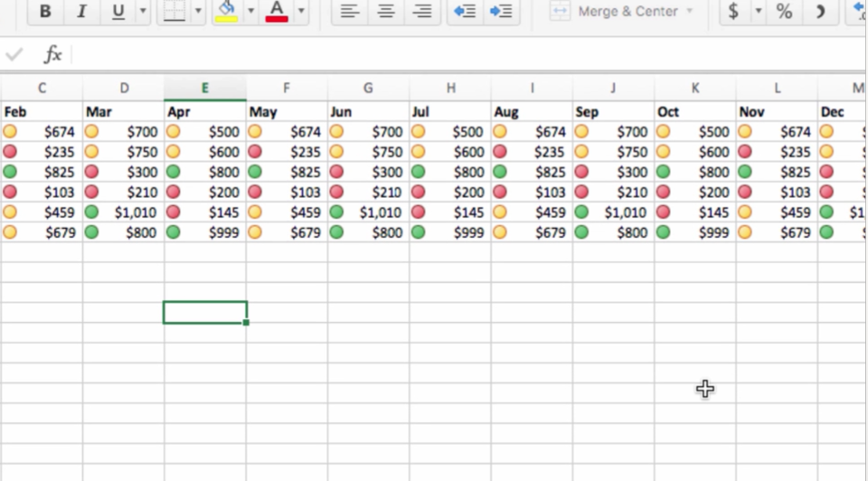Select the Feb header cell

pyautogui.click(x=42, y=112)
